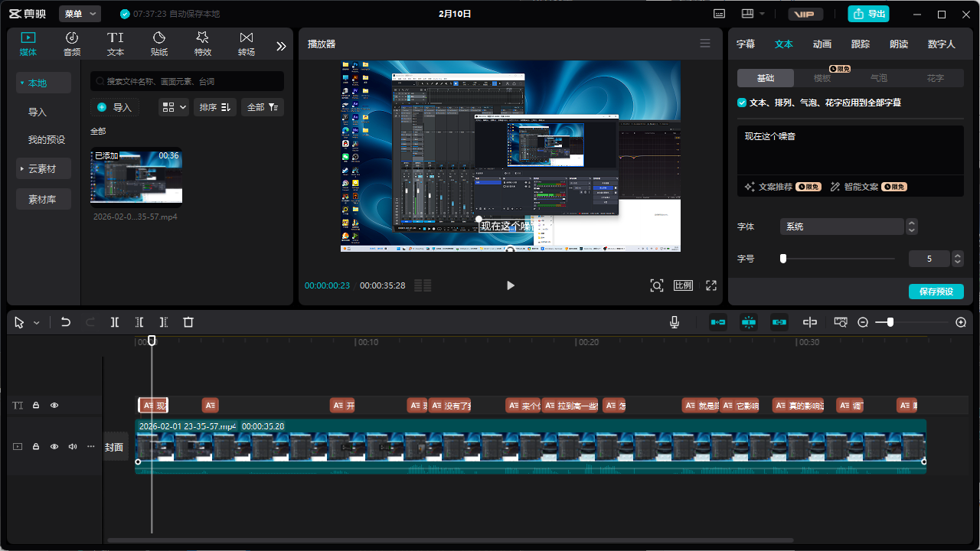Zoom in the timeline with plus icon
This screenshot has width=980, height=551.
click(961, 322)
